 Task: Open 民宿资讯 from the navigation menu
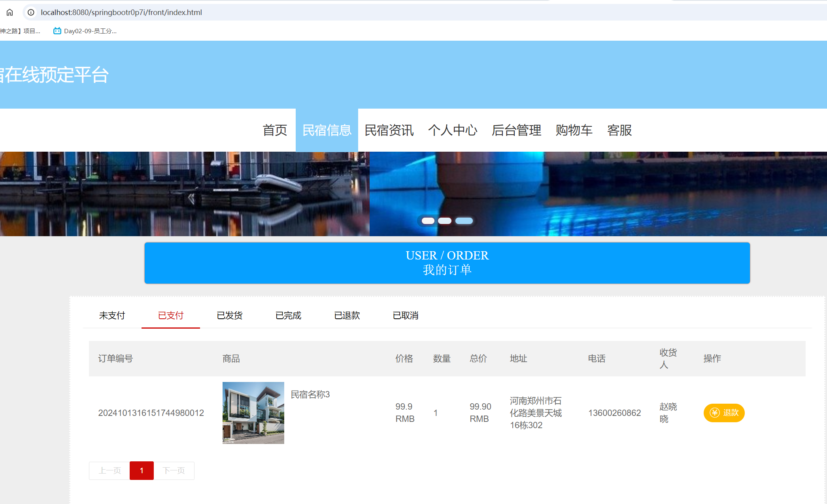[x=389, y=130]
